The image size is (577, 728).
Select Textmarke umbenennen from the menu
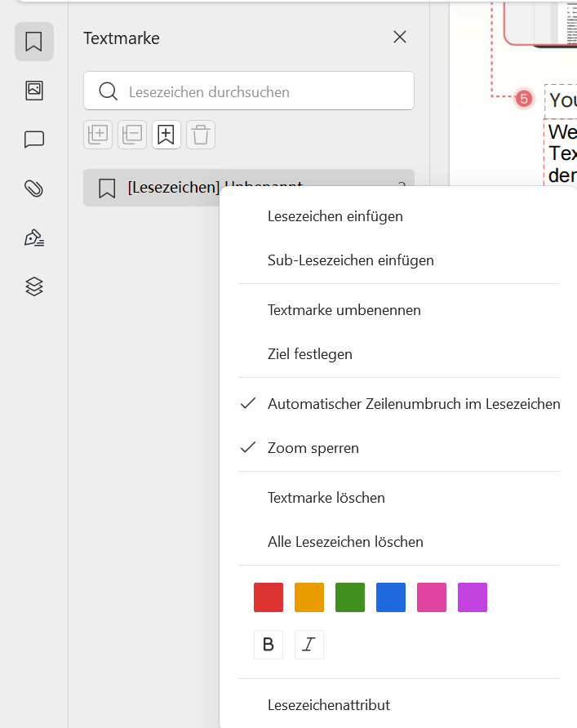pyautogui.click(x=343, y=309)
